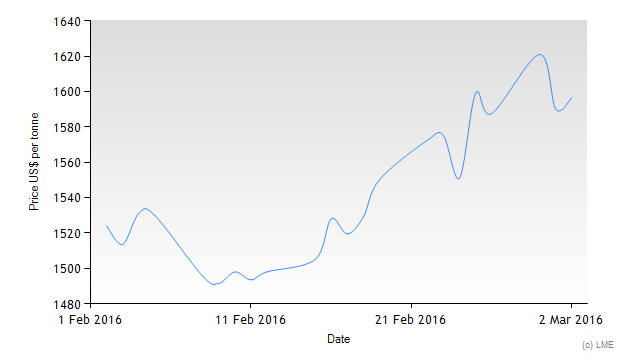Click the 1540 y-axis label
630x360 pixels.
coord(67,198)
